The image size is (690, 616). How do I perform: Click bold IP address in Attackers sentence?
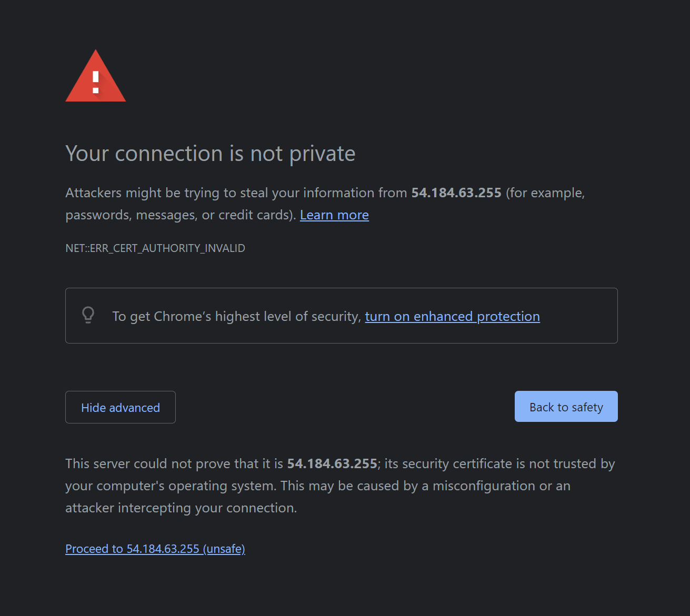pyautogui.click(x=456, y=193)
